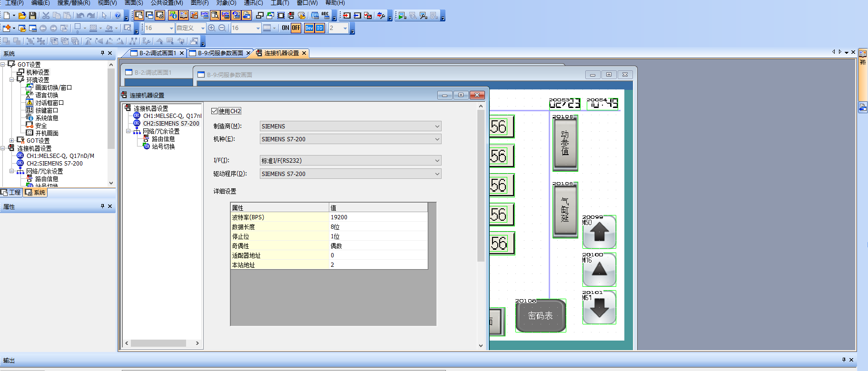This screenshot has height=371, width=868.
Task: Select 语言切换 in the system tree
Action: click(x=47, y=95)
